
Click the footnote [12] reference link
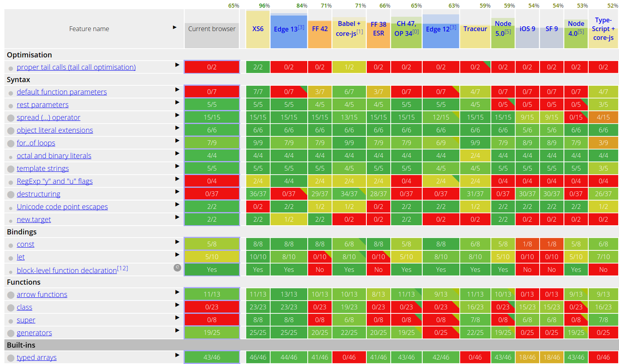[x=123, y=268]
